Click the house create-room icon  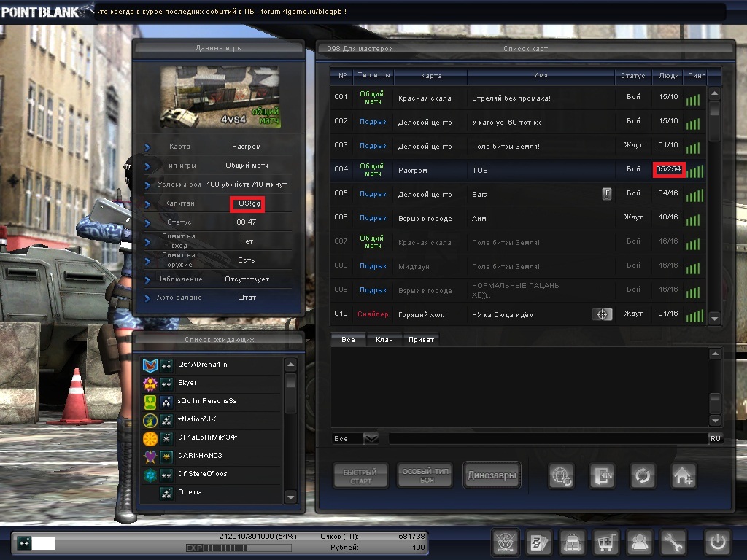coord(683,475)
